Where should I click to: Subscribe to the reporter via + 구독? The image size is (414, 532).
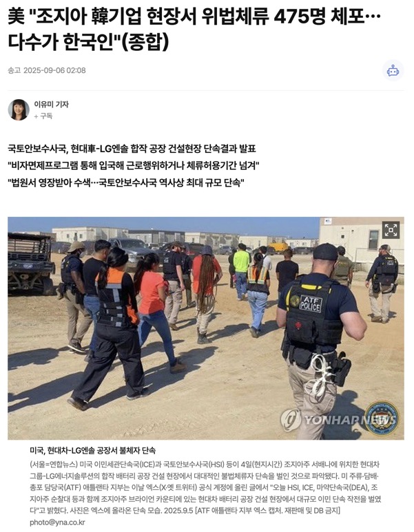[x=43, y=116]
